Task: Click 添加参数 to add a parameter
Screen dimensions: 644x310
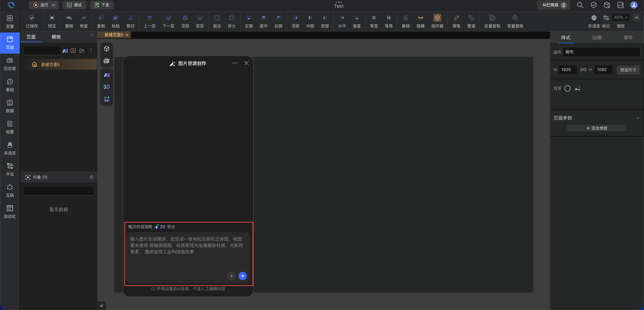Action: [597, 128]
